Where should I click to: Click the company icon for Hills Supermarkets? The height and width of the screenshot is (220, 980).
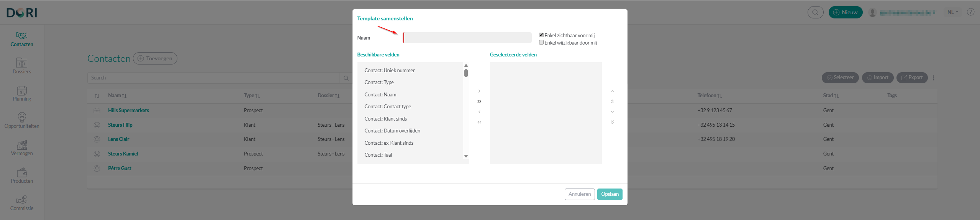97,111
